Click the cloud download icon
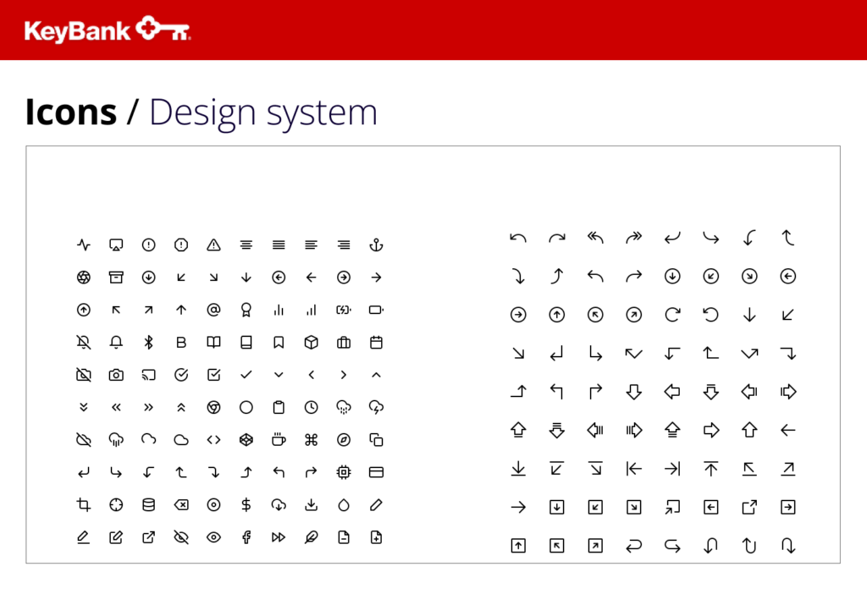 tap(279, 505)
